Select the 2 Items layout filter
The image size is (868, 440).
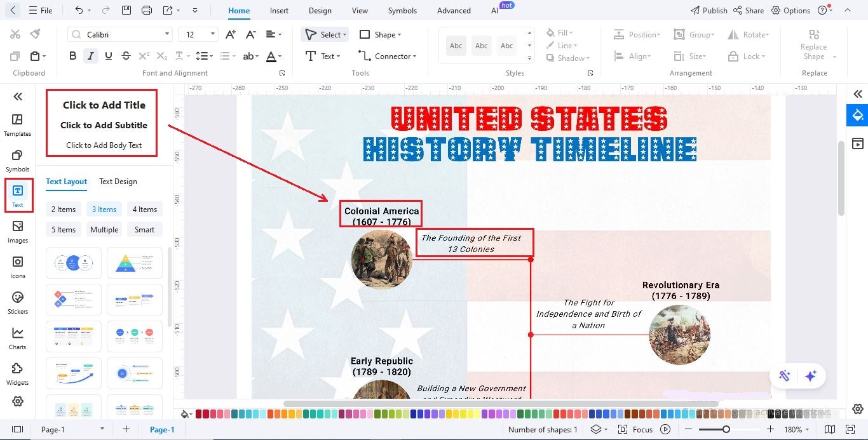pos(64,210)
